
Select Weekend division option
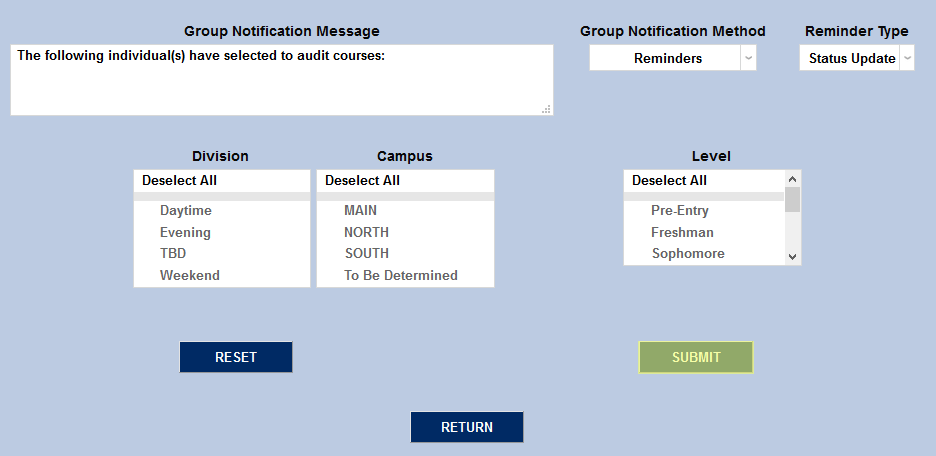[x=190, y=275]
